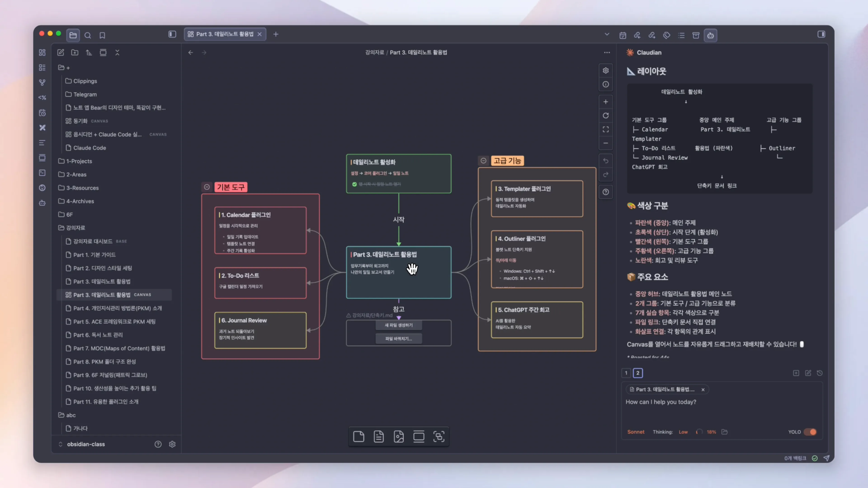Open the canvas help icon
Viewport: 868px width, 488px height.
click(606, 192)
